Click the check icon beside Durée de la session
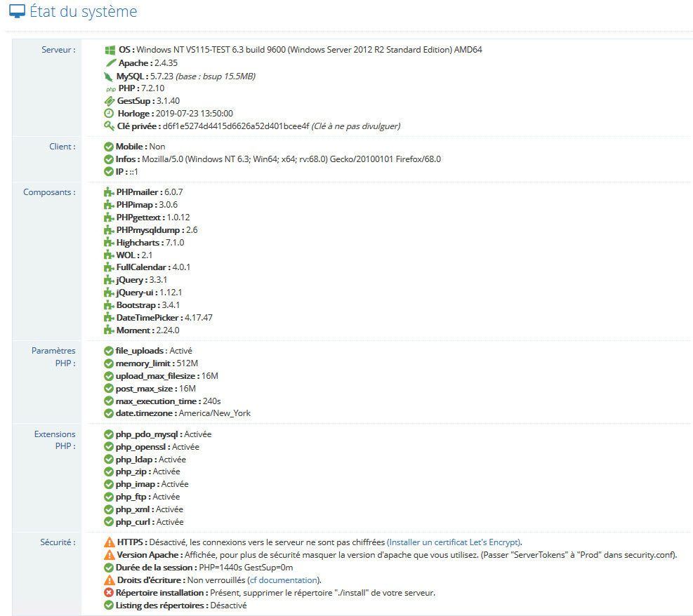The image size is (693, 616). (x=109, y=568)
